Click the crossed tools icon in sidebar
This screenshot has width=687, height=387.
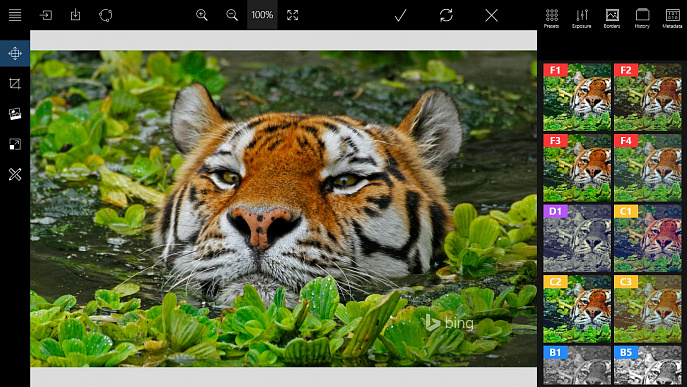[x=15, y=174]
